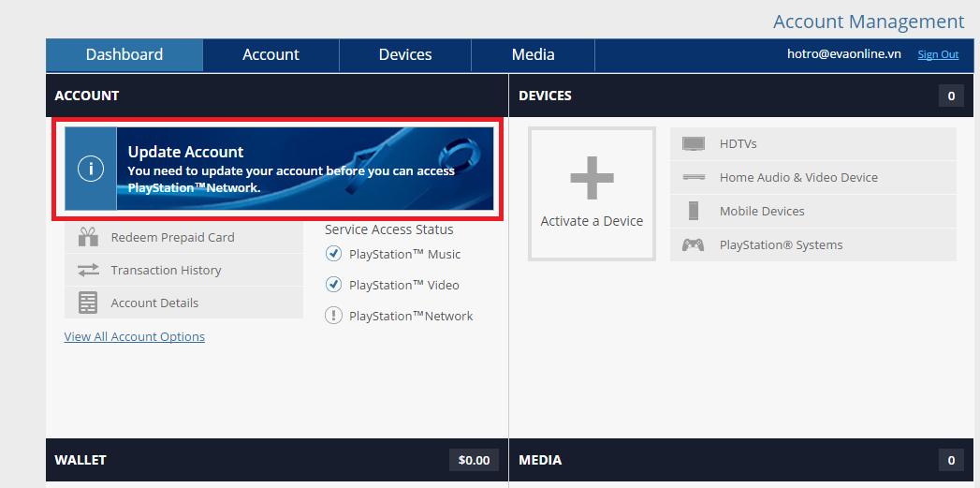Click the hotro@evaonline.vn account email

click(843, 53)
